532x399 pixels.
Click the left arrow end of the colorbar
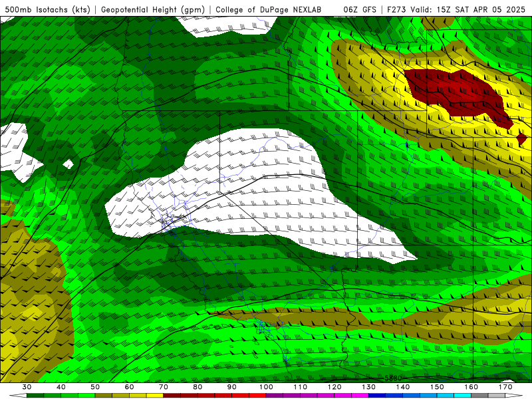pos(18,396)
